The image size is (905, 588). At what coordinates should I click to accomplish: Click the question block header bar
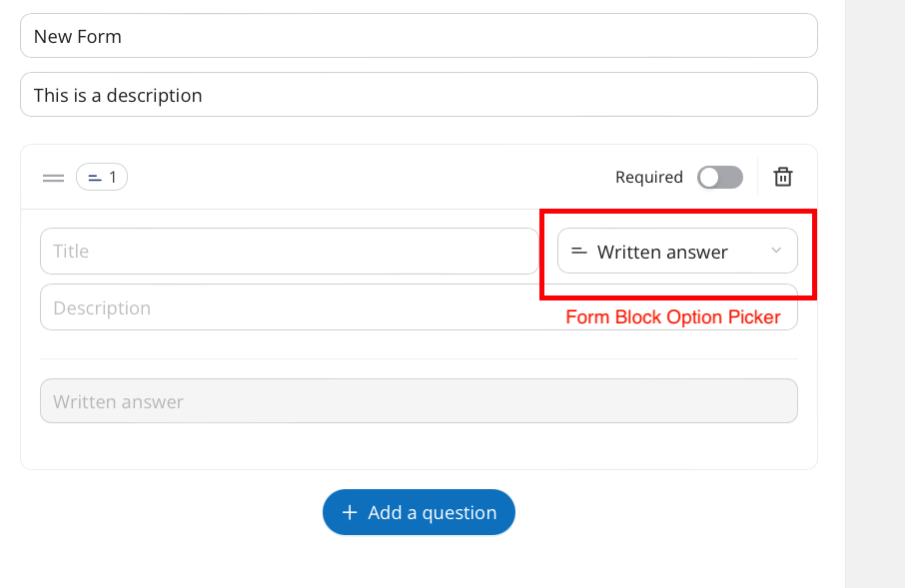[x=419, y=177]
